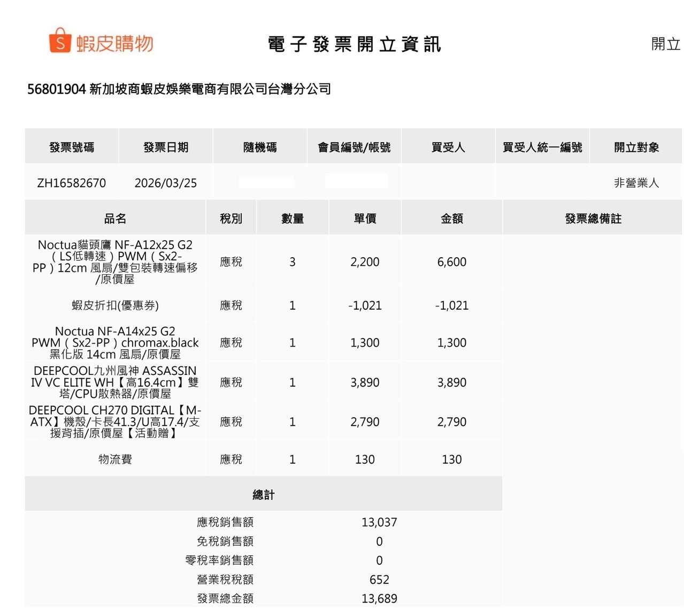This screenshot has height=616, width=684.
Task: Click the 開立對象 column header
Action: [x=636, y=147]
